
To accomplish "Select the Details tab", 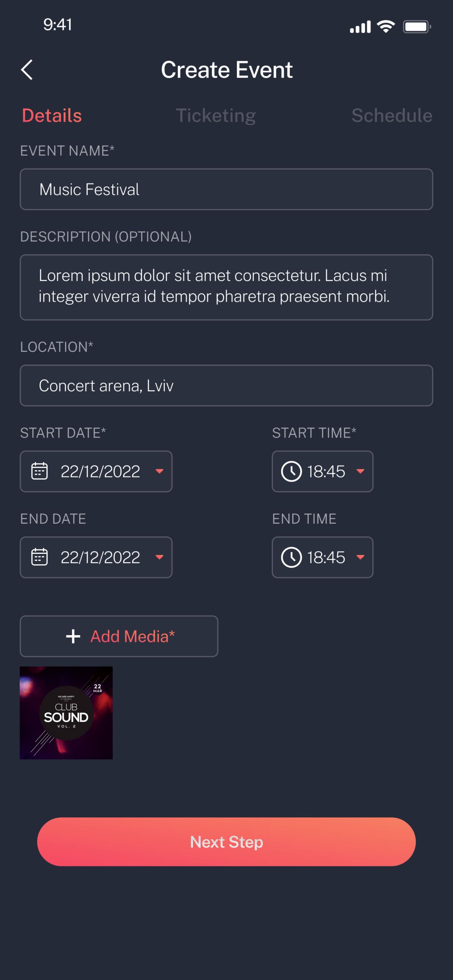I will 52,116.
